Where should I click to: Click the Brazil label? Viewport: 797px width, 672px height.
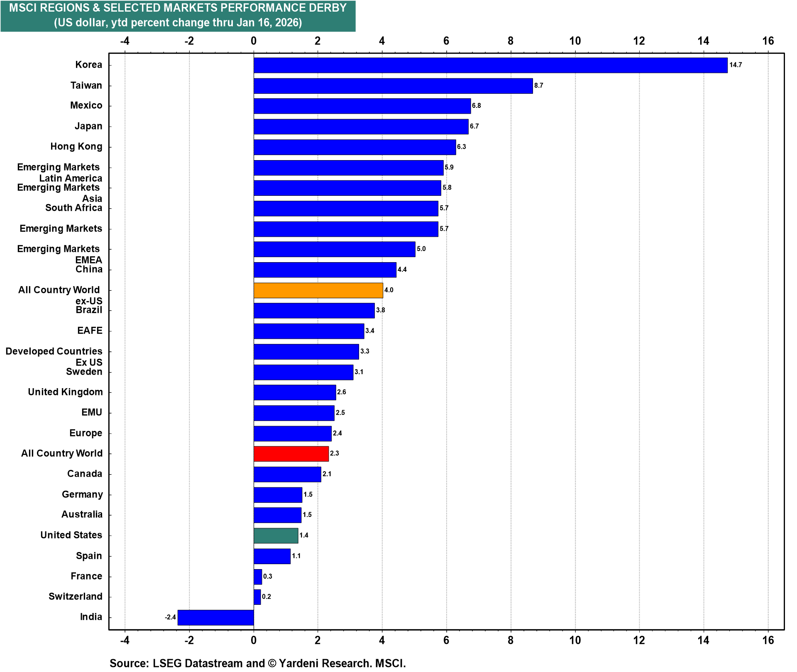[89, 310]
